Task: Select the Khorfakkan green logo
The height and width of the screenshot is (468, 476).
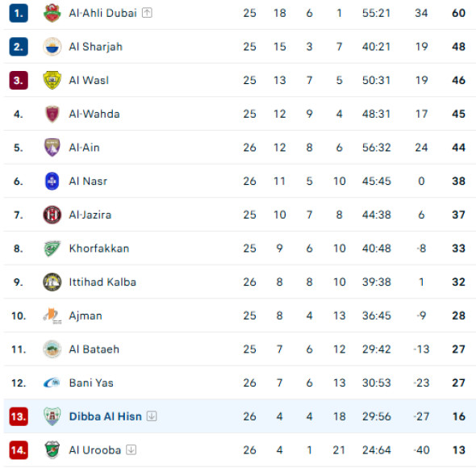Action: point(52,249)
